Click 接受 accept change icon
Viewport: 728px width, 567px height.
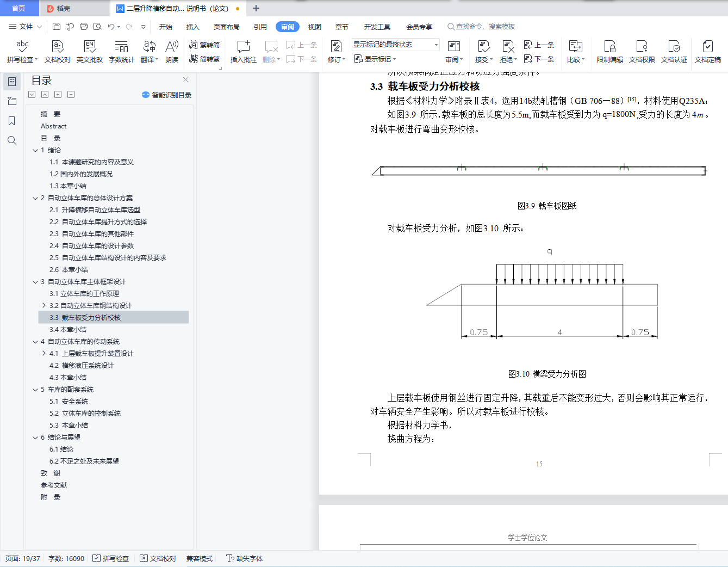[x=483, y=47]
